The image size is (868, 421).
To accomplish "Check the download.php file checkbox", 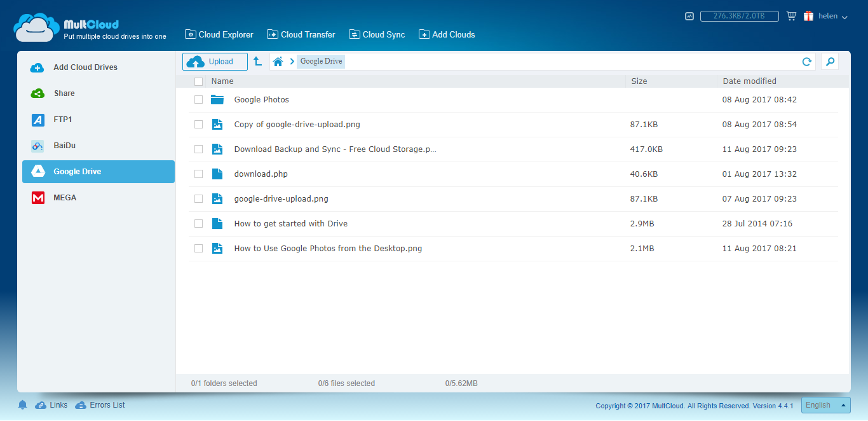I will 198,174.
